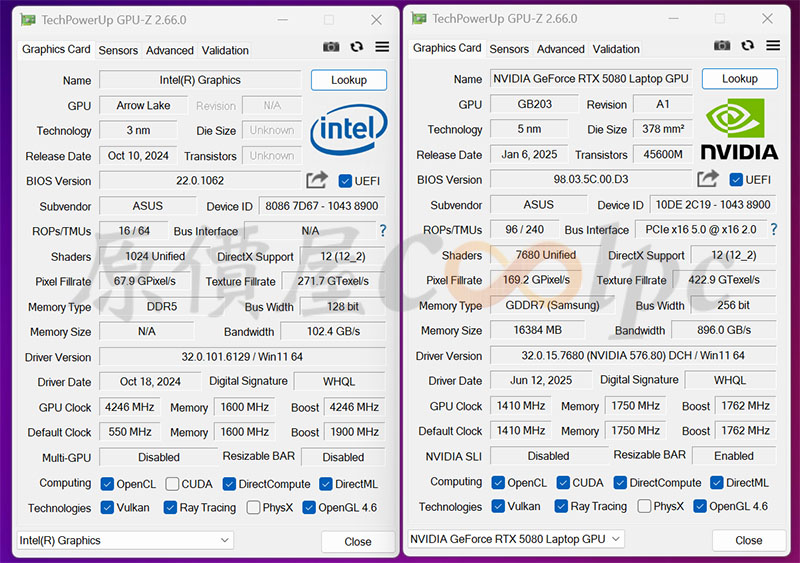
Task: Click BIOS share/export icon in Intel window
Action: click(317, 180)
